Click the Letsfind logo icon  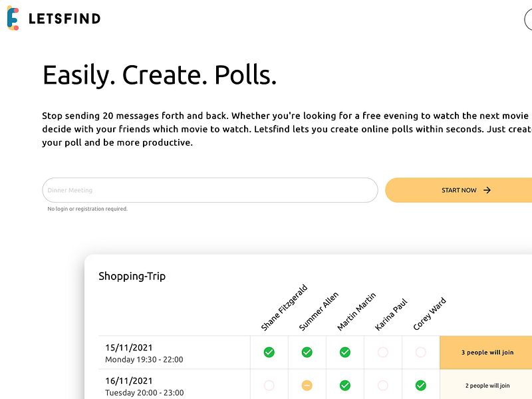pyautogui.click(x=13, y=18)
